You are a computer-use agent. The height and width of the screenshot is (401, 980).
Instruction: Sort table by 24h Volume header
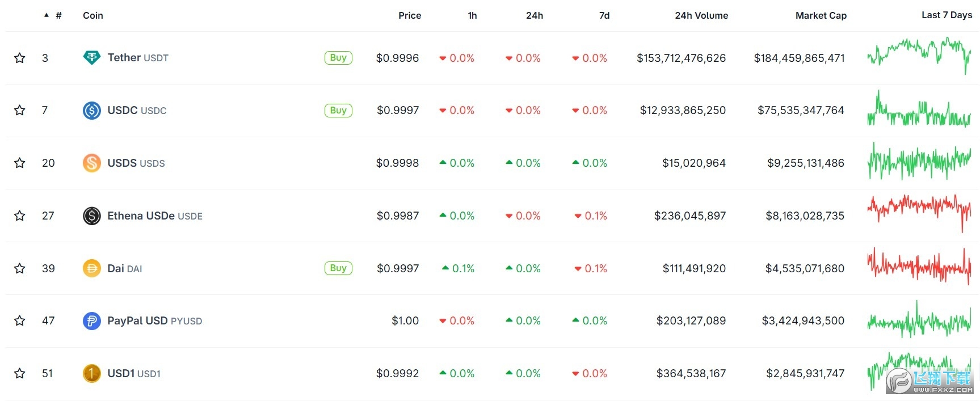[701, 15]
